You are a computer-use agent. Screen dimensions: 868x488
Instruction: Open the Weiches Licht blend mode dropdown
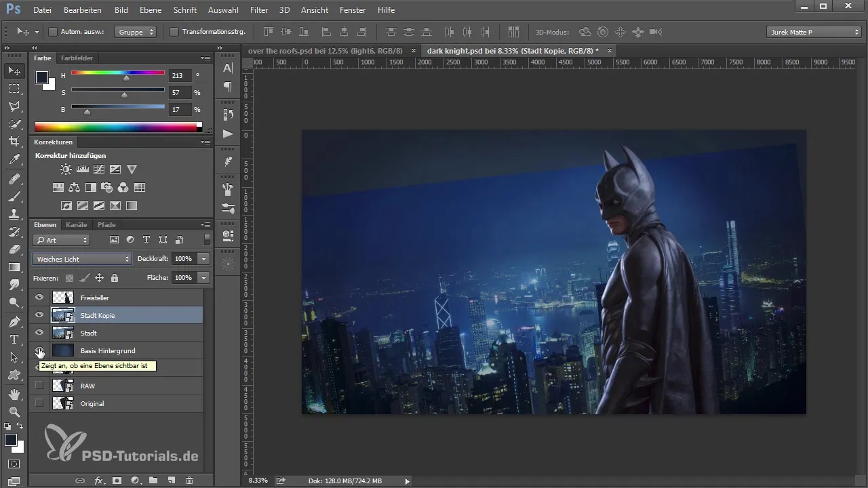pyautogui.click(x=81, y=259)
